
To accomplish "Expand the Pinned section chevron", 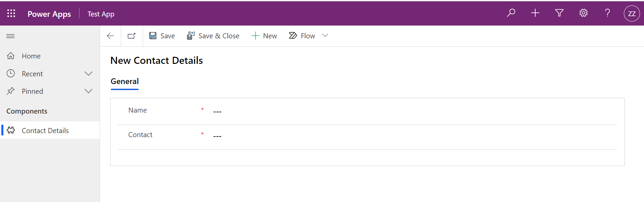I will click(88, 91).
